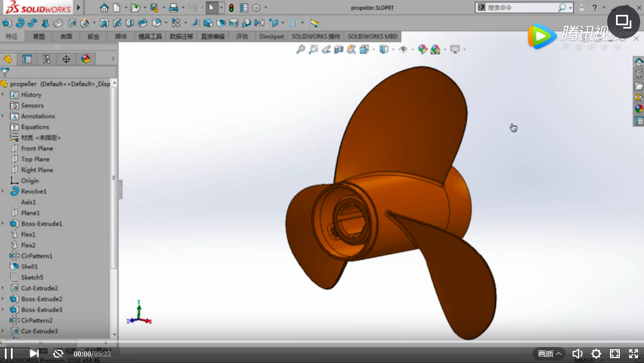Expand the History tree node

point(3,94)
